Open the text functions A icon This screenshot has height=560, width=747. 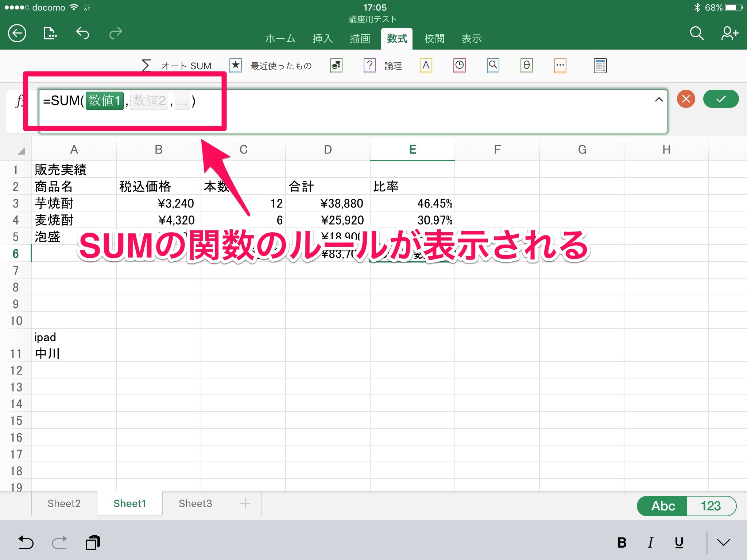[426, 66]
